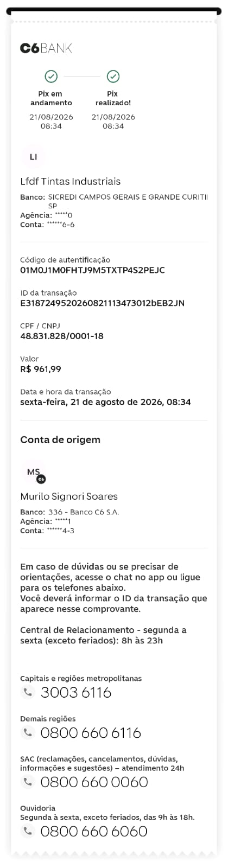Image resolution: width=228 pixels, height=868 pixels.
Task: Click the phone icon beside 0800 660 6060
Action: [27, 831]
